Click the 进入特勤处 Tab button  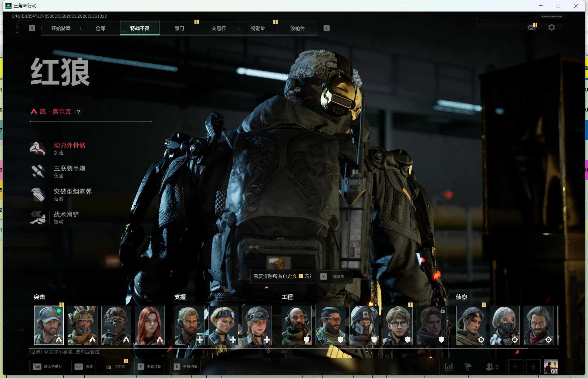click(x=48, y=367)
